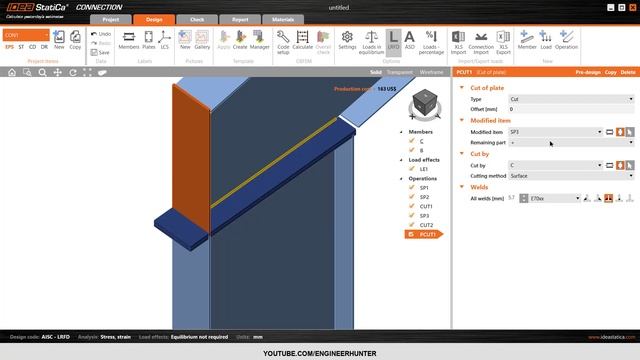Collapse Cut of plate section
This screenshot has height=360, width=640.
tap(462, 87)
